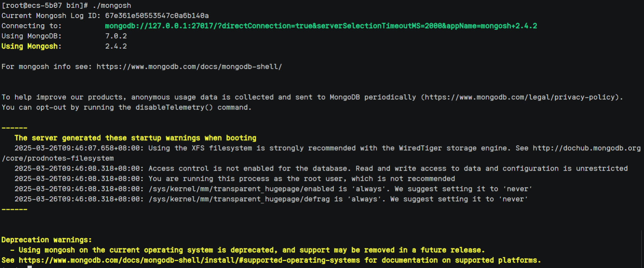Click the Mongosh version 2.4.2
Viewport: 644px width, 268px height.
pos(116,46)
